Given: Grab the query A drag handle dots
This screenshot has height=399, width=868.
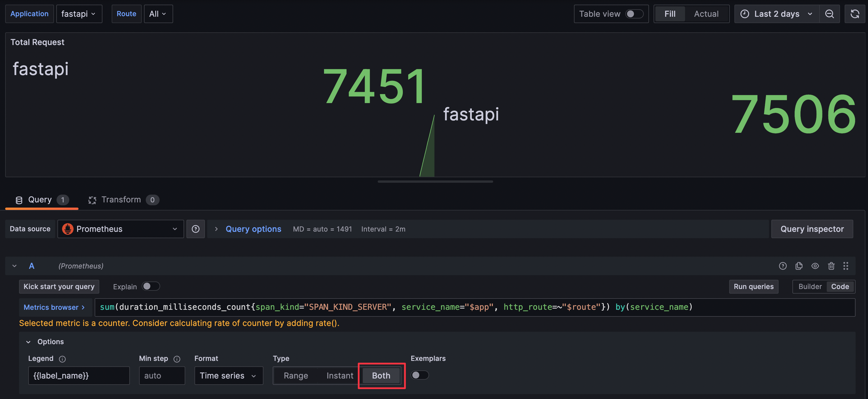Looking at the screenshot, I should (845, 266).
